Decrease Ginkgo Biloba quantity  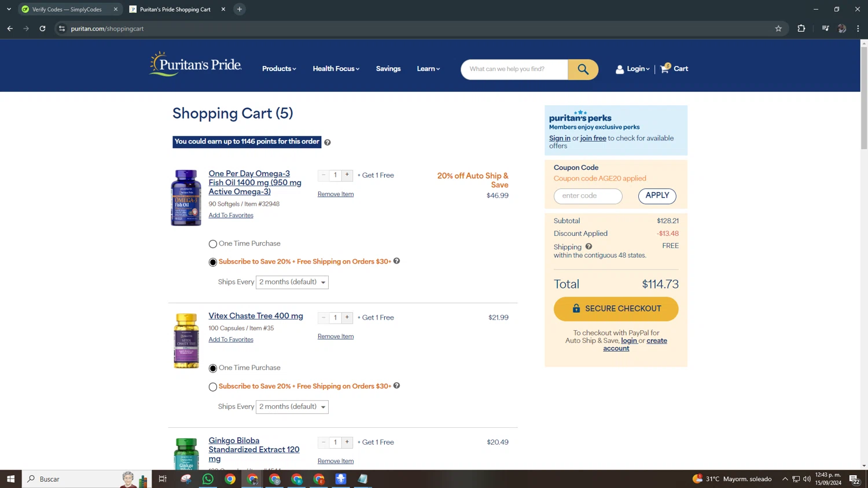point(323,442)
